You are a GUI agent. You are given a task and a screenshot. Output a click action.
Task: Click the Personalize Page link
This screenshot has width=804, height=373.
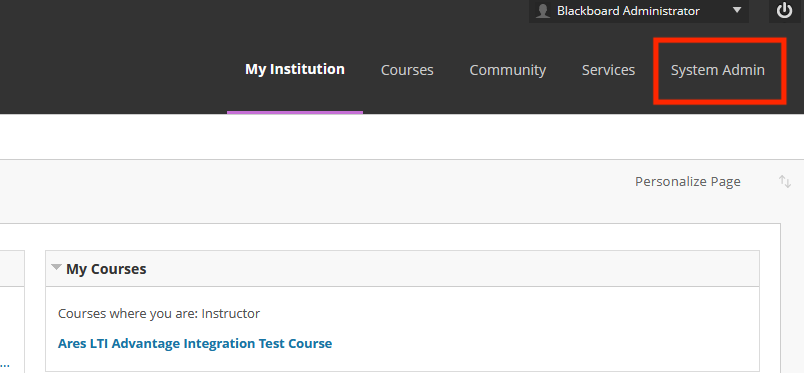click(x=688, y=182)
